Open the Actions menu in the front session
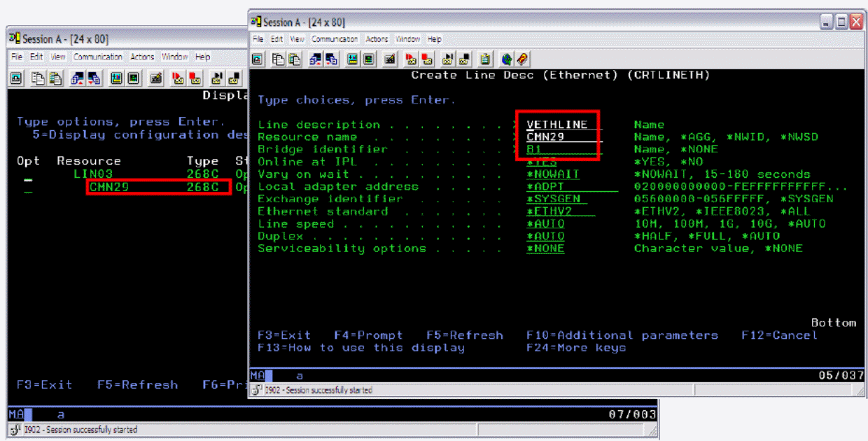 377,39
